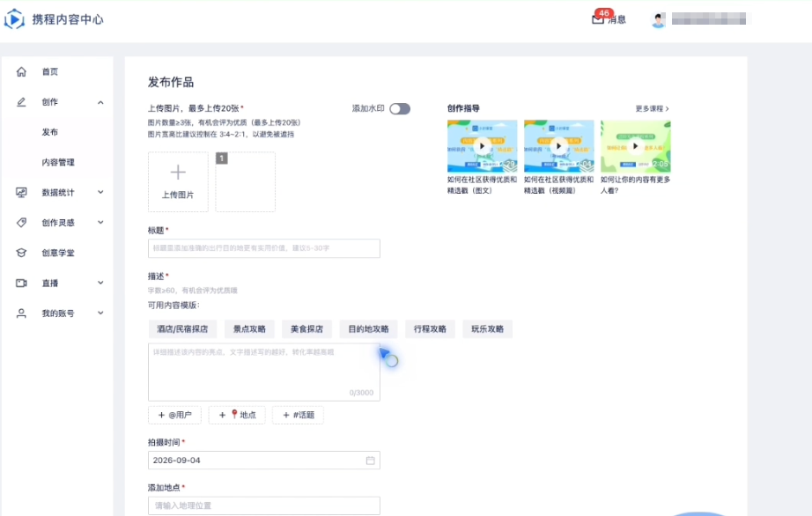The image size is (812, 516).
Task: Open 内容管理 submenu item
Action: pos(58,162)
